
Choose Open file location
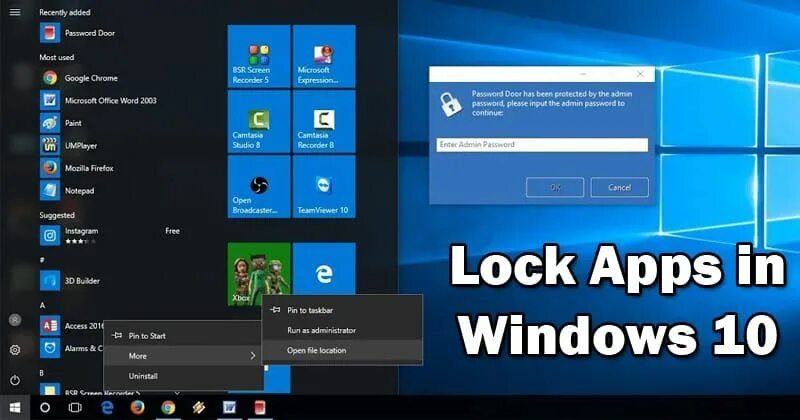[x=342, y=351]
